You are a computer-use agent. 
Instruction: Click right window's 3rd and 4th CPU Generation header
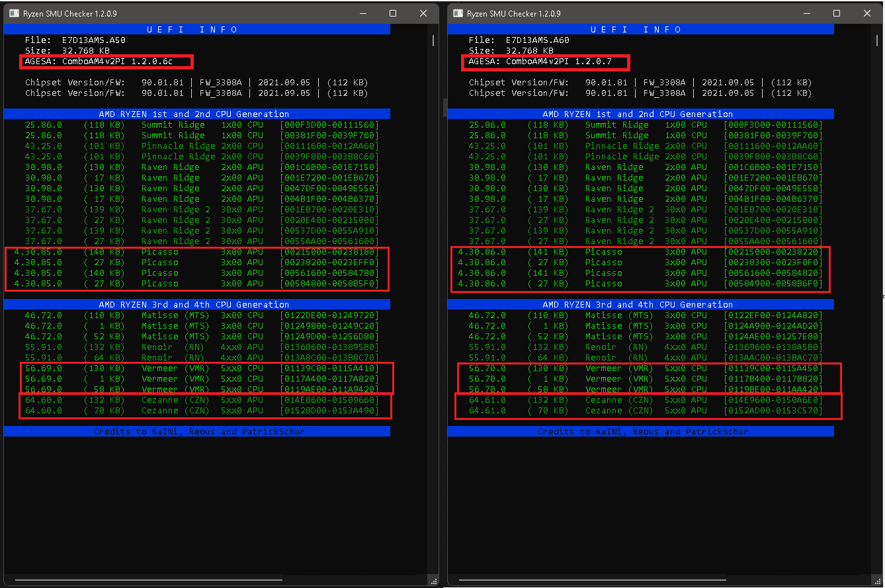(x=641, y=305)
